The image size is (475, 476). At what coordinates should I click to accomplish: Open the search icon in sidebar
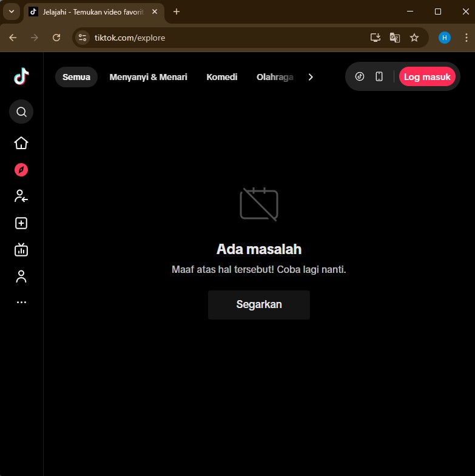pyautogui.click(x=21, y=112)
